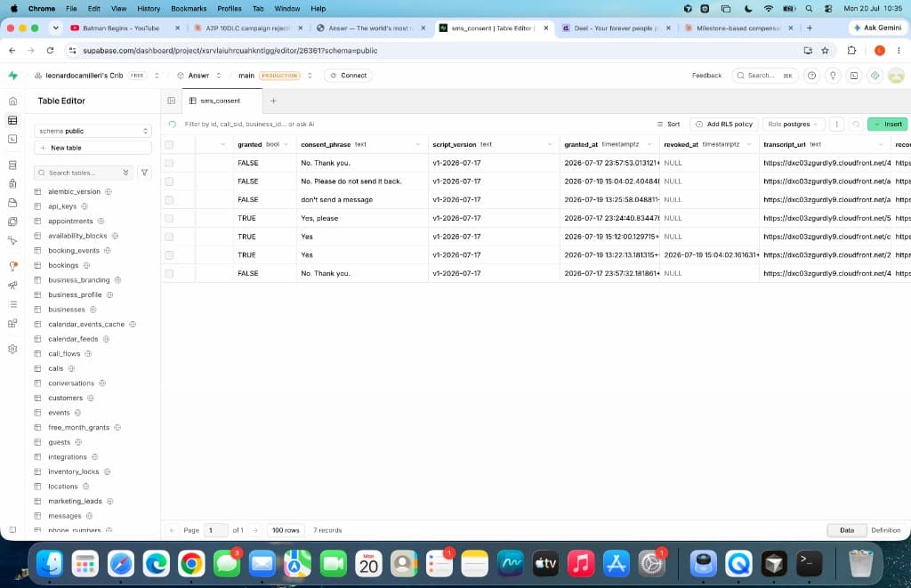Check the row granted at 2026-07-17 23:57:32
The image size is (911, 588).
click(169, 274)
